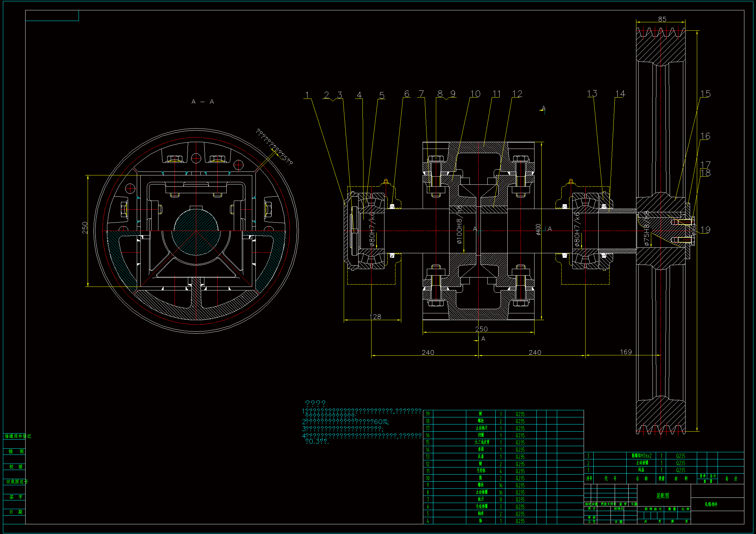Click the 60% technical requirement note line
Viewport: 756px width, 534px height.
point(345,422)
